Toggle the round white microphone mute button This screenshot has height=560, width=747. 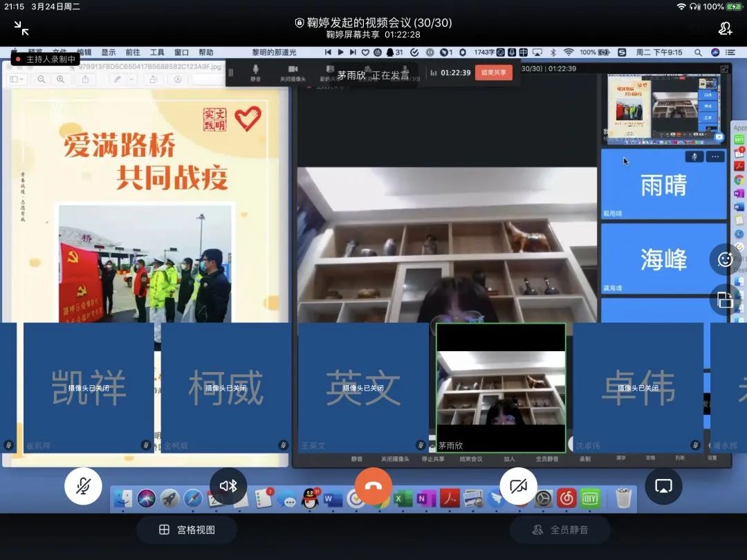83,486
